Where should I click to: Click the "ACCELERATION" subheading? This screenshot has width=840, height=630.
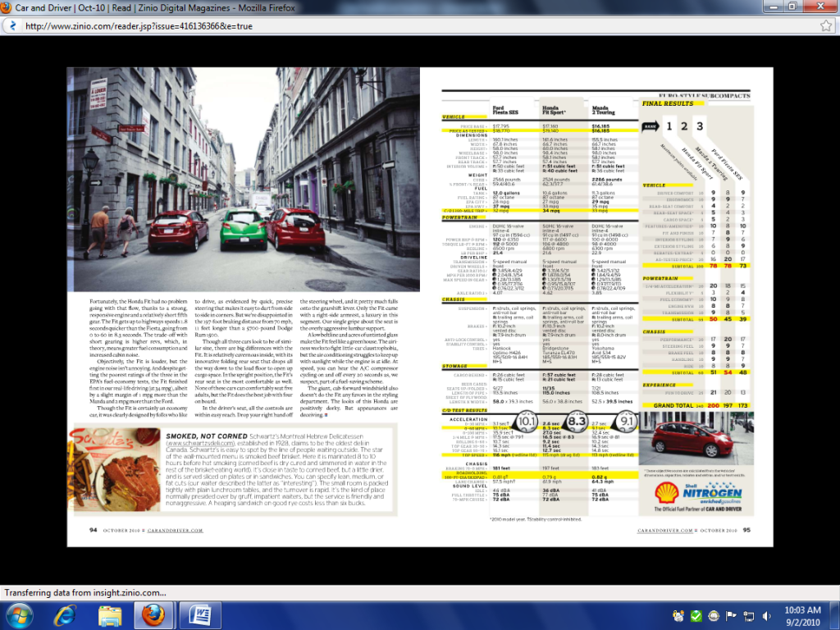pos(468,419)
